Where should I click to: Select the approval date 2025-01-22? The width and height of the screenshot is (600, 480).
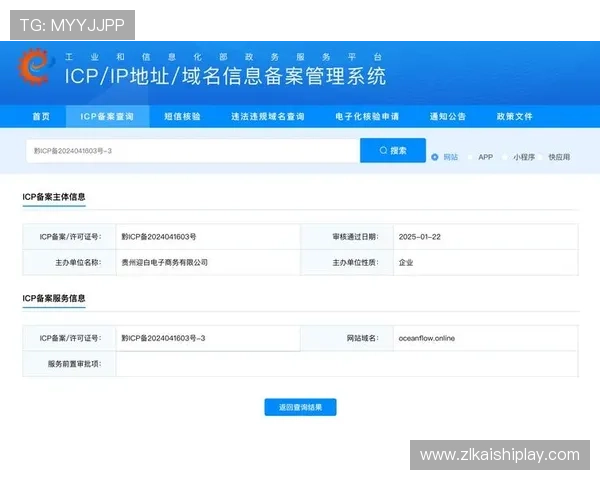click(420, 237)
